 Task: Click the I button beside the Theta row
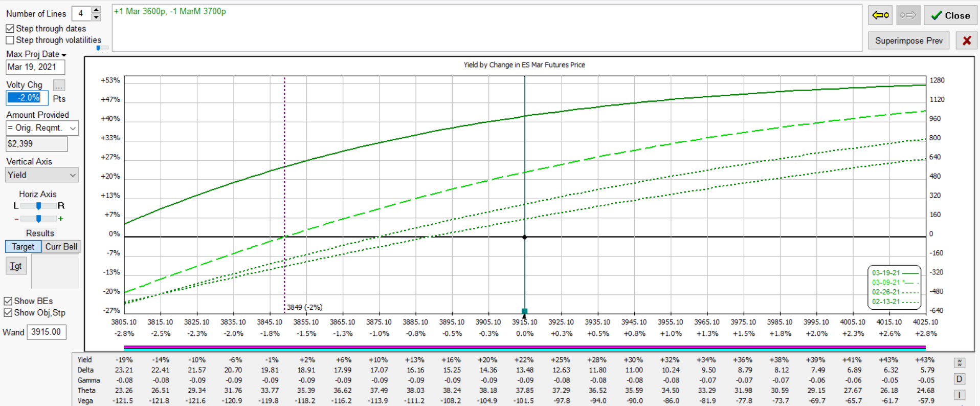pyautogui.click(x=960, y=395)
